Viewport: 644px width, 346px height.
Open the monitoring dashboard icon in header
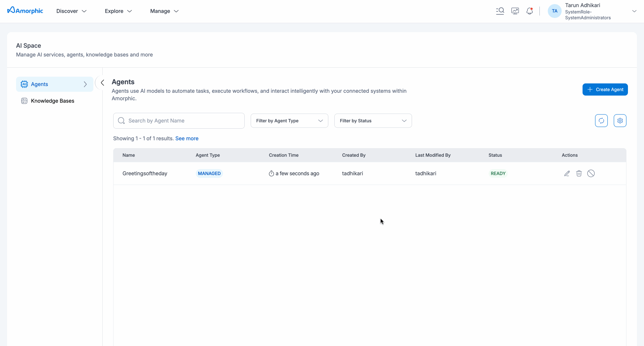[x=515, y=11]
